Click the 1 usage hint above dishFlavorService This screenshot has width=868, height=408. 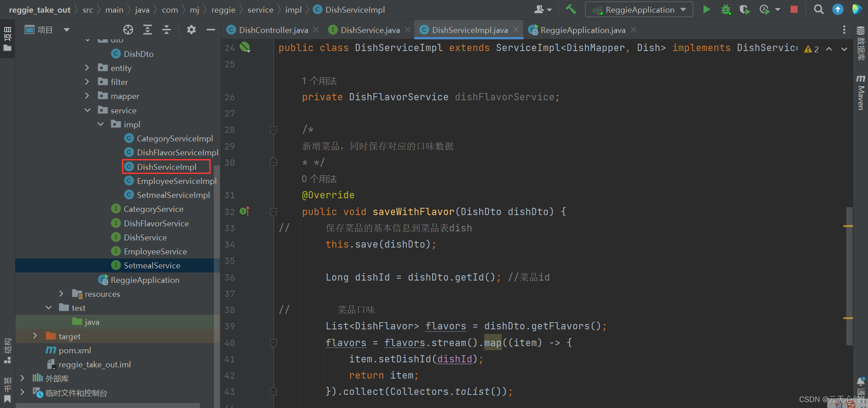pyautogui.click(x=319, y=81)
